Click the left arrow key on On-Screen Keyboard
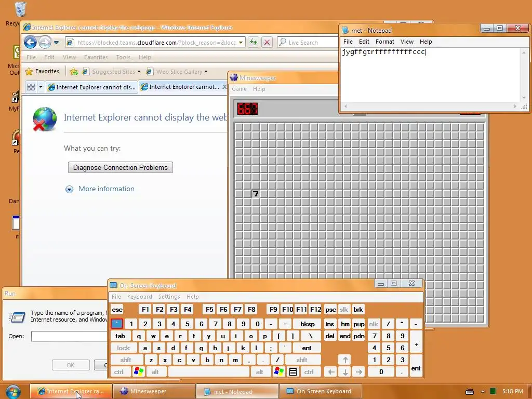The width and height of the screenshot is (532, 399). [331, 372]
